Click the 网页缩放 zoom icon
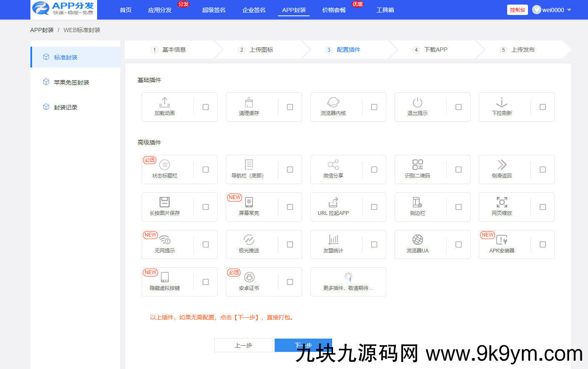588x369 pixels. 502,202
